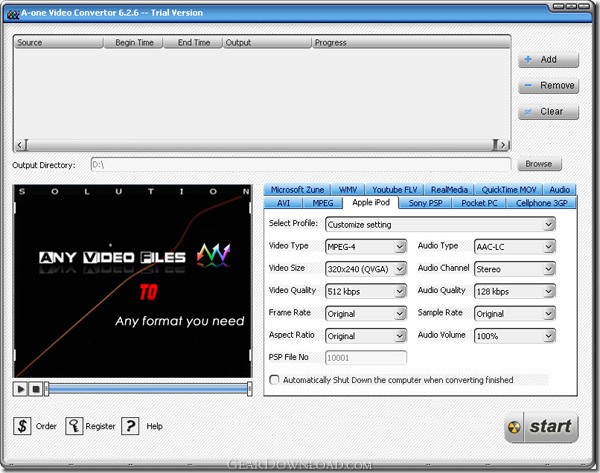The width and height of the screenshot is (600, 473).
Task: Switch to the RealMedia tab
Action: [449, 189]
